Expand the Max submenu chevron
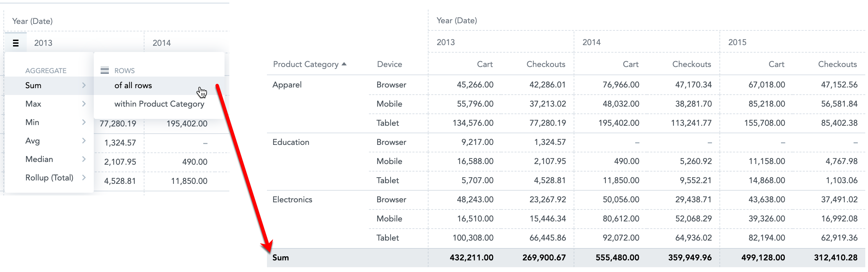Screen dimensions: 868x272 (x=84, y=104)
